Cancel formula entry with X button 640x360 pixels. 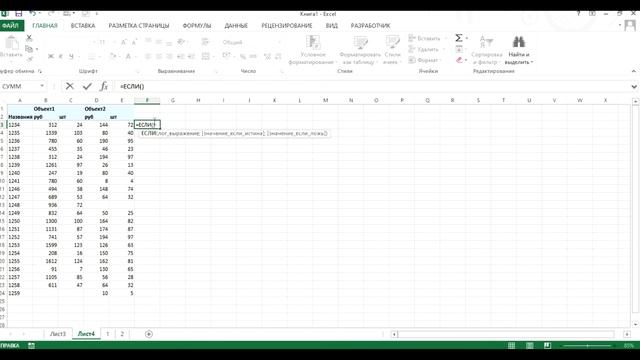click(x=70, y=86)
